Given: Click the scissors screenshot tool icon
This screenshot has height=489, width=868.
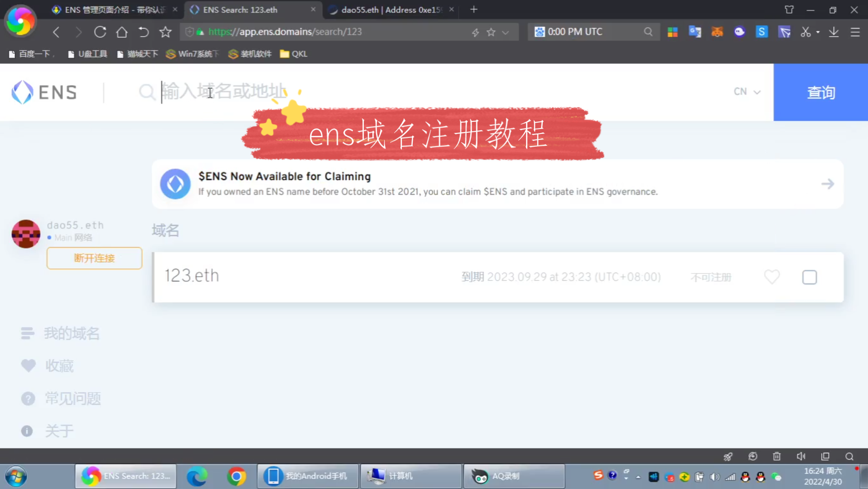Looking at the screenshot, I should [x=805, y=32].
